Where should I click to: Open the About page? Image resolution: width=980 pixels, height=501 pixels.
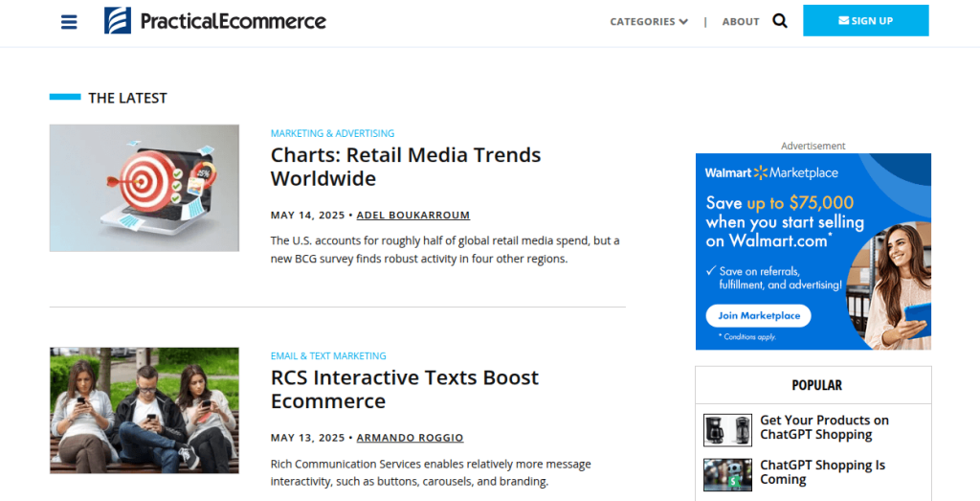pos(741,21)
